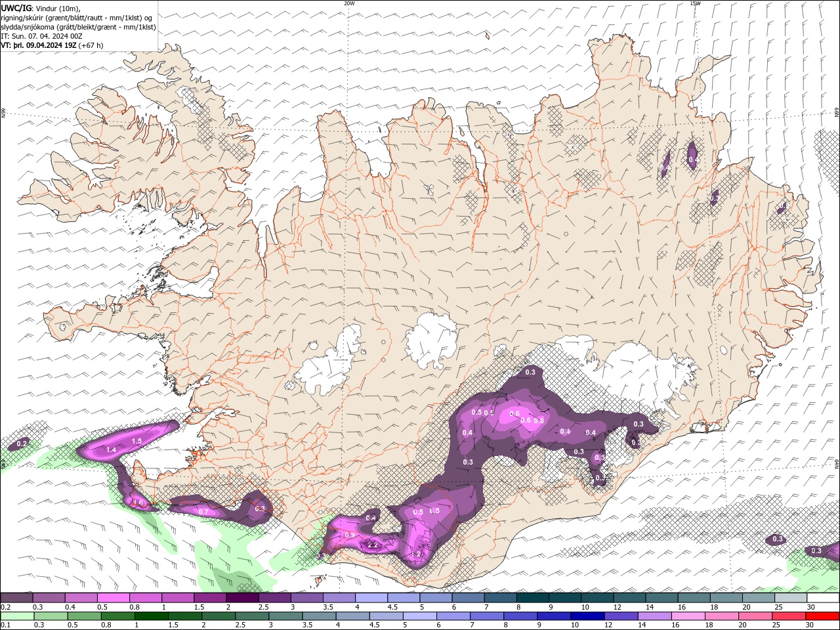Click the '15W' longitude label
This screenshot has height=630, width=840.
click(x=695, y=3)
